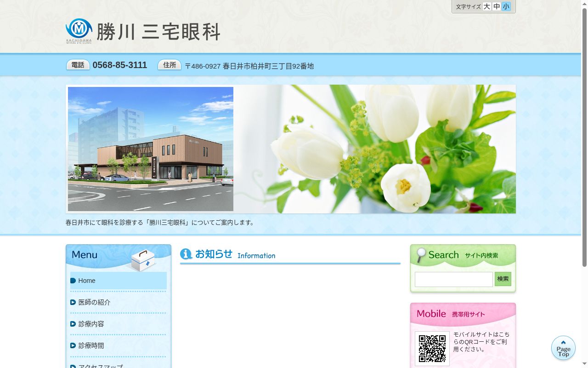Open the 診療内容 menu item
The image size is (588, 368).
pos(119,324)
